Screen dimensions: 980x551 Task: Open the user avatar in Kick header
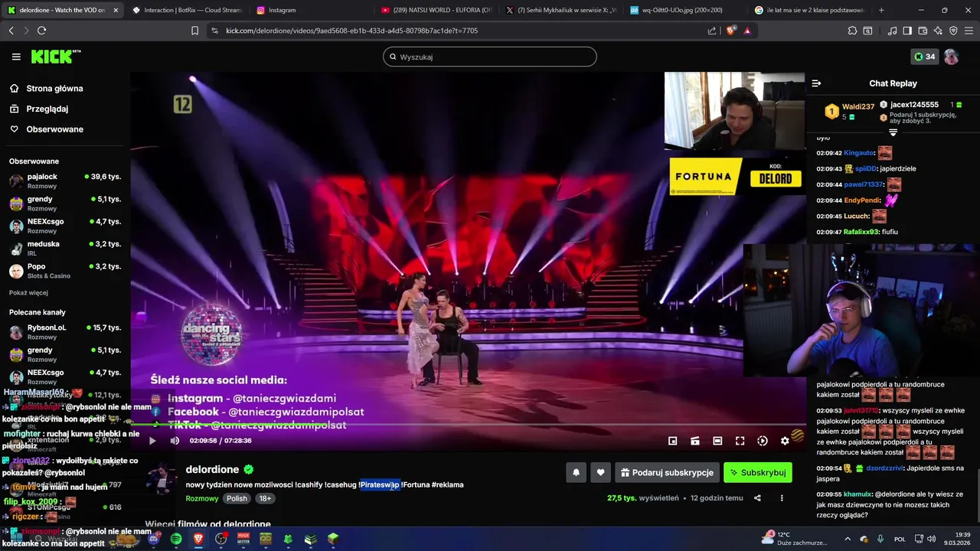(951, 57)
